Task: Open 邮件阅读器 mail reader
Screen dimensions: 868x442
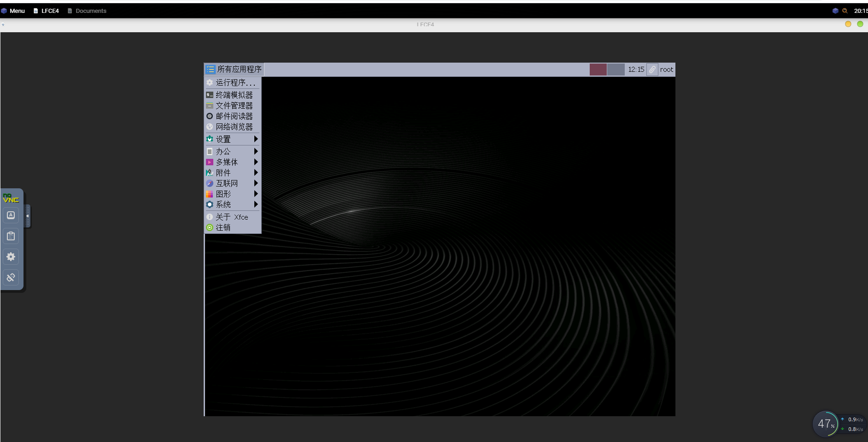Action: click(x=233, y=116)
